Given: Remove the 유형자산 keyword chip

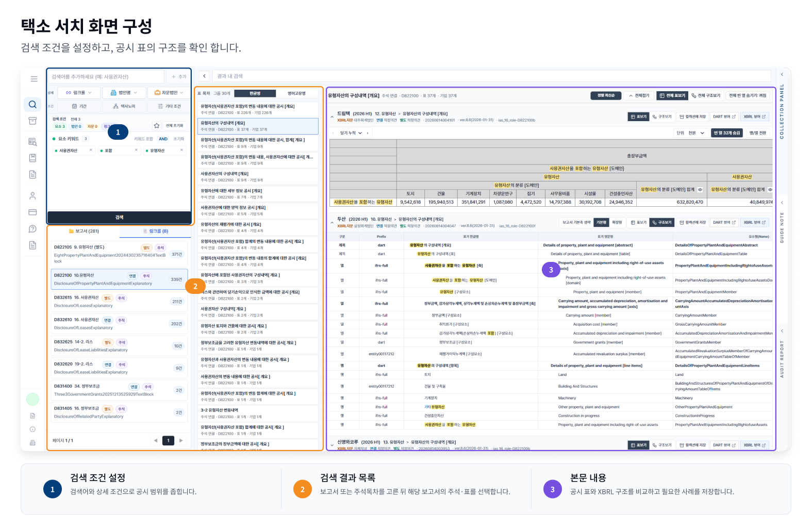Looking at the screenshot, I should pos(181,150).
